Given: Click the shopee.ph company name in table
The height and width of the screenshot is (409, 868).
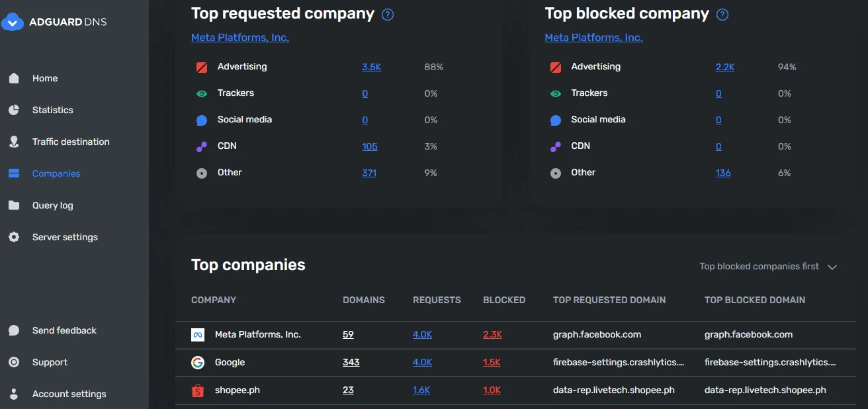Looking at the screenshot, I should click(x=238, y=390).
